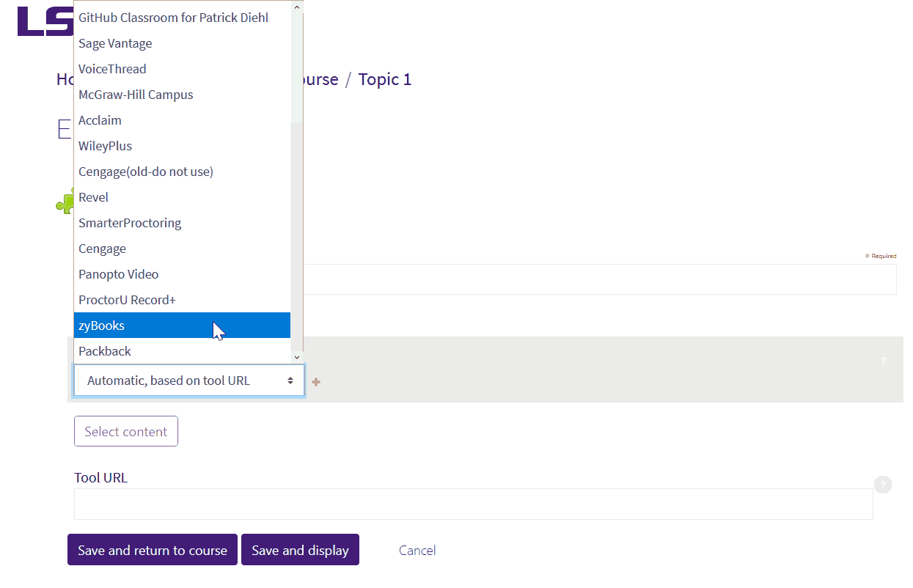Choose Sage Vantage from the list
Image resolution: width=913 pixels, height=588 pixels.
[x=182, y=43]
